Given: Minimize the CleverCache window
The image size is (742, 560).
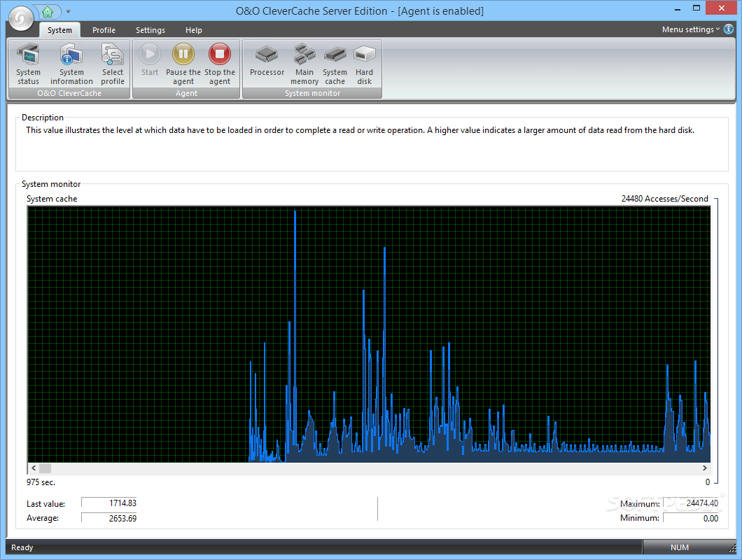Looking at the screenshot, I should point(677,8).
